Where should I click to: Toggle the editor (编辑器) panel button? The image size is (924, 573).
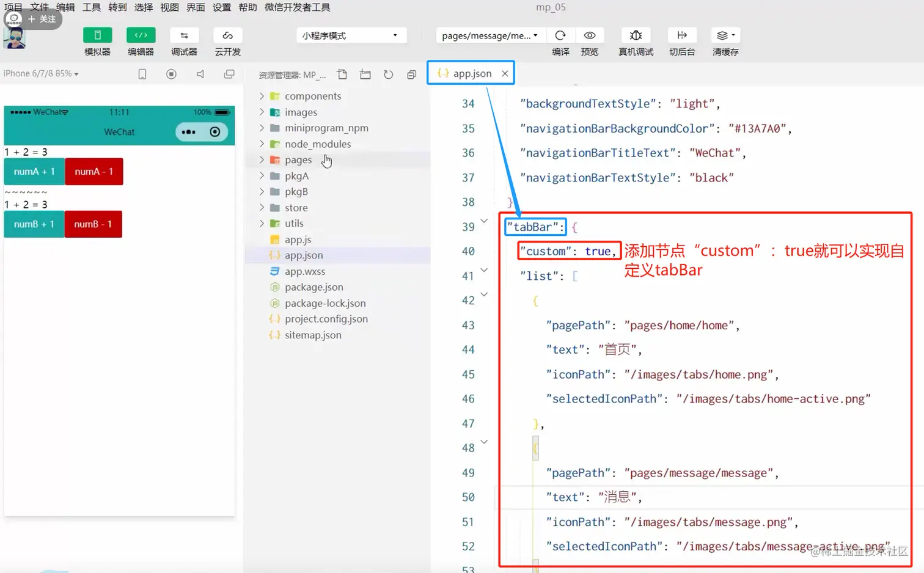[141, 35]
